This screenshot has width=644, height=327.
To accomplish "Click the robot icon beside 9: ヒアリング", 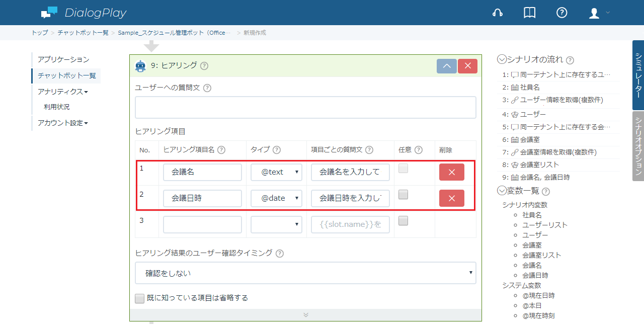I will 140,66.
